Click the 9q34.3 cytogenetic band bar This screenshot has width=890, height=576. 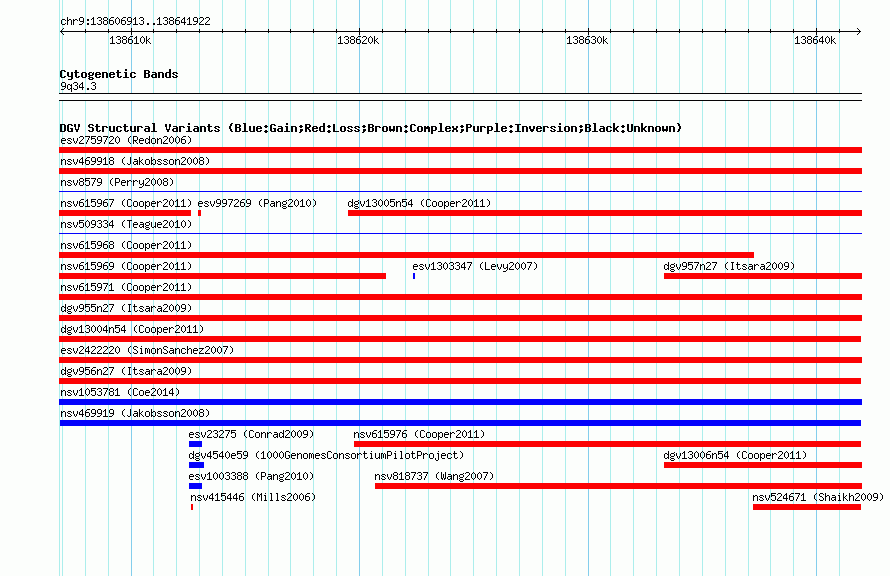pyautogui.click(x=460, y=97)
